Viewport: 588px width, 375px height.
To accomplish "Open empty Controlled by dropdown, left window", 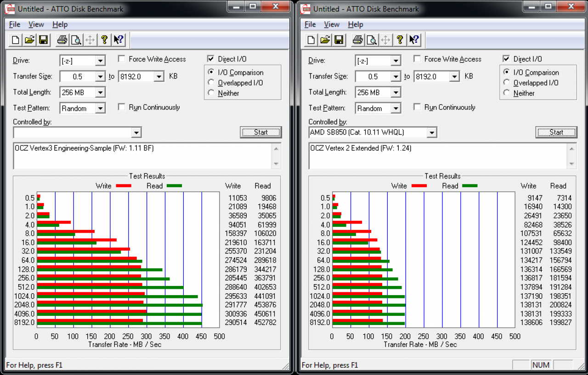I will pyautogui.click(x=136, y=133).
